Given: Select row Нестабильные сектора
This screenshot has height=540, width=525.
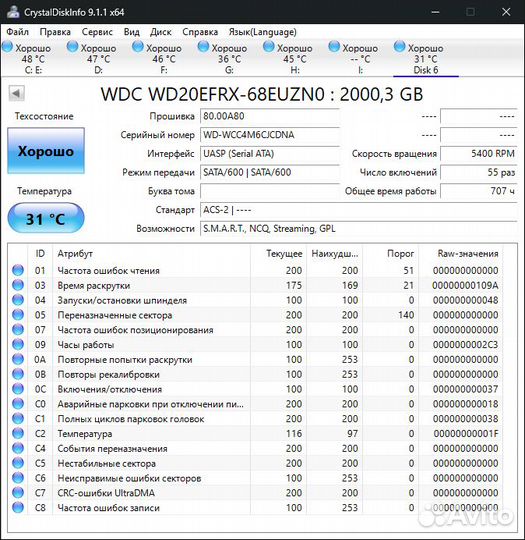Looking at the screenshot, I should pyautogui.click(x=255, y=463).
